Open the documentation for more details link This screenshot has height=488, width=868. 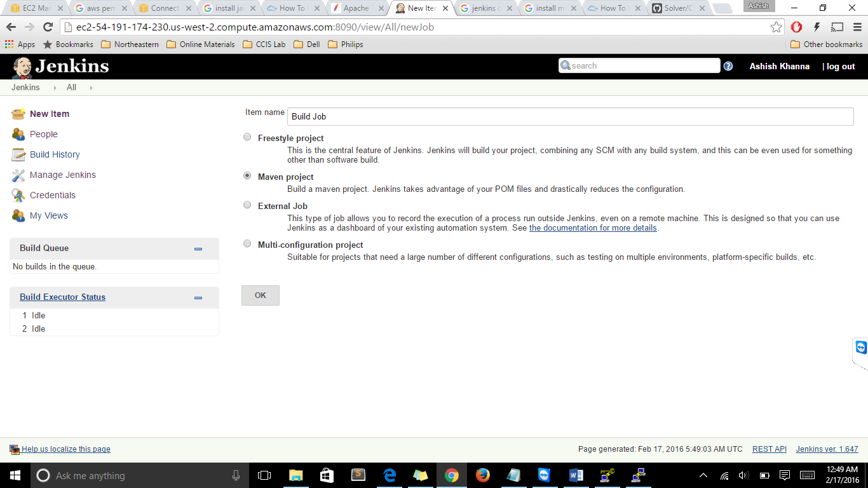tap(593, 228)
